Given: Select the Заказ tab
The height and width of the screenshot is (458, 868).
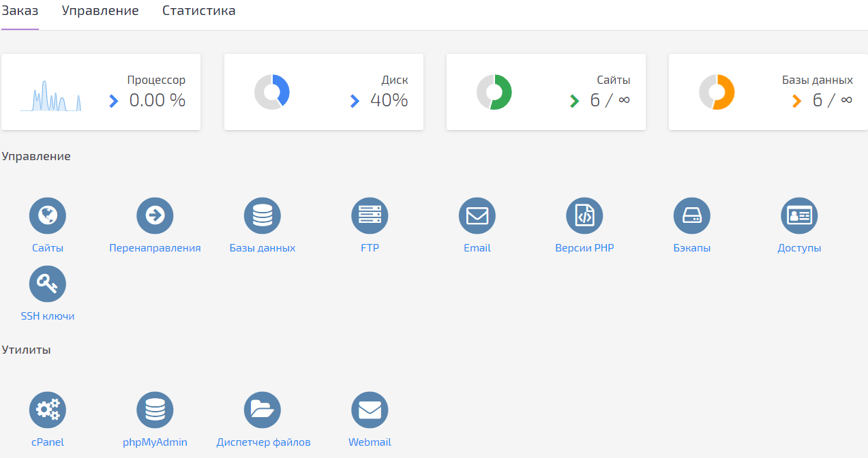Looking at the screenshot, I should tap(20, 11).
